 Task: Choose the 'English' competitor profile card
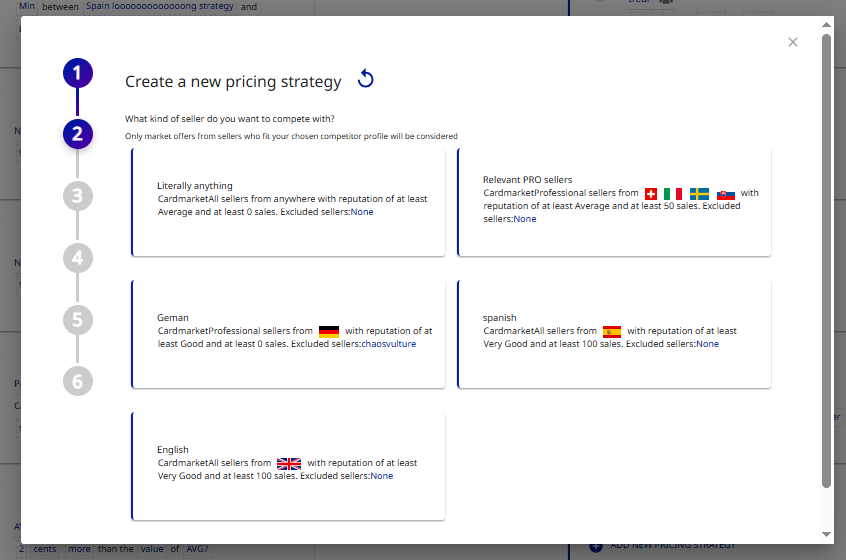(288, 466)
